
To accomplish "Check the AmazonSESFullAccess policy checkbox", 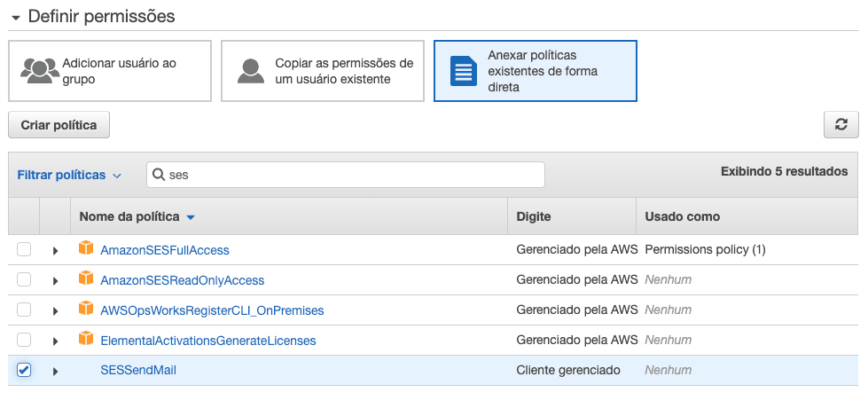I will (x=24, y=250).
